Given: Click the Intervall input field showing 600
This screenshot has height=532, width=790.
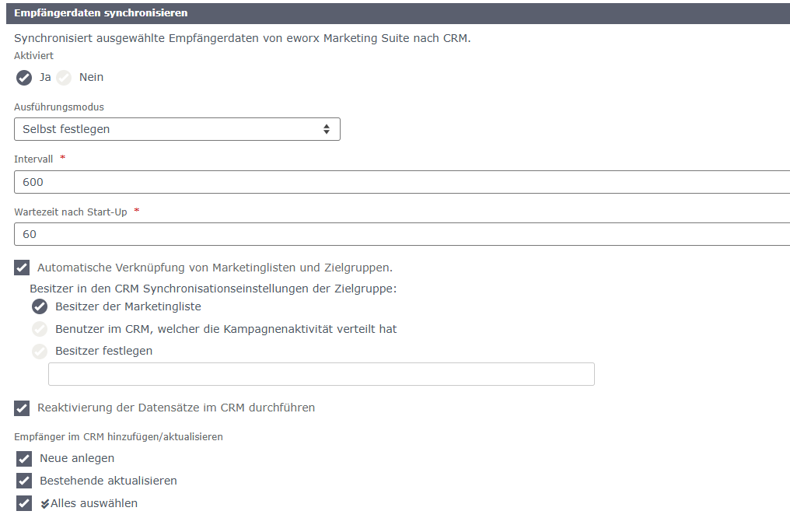Looking at the screenshot, I should coord(402,182).
